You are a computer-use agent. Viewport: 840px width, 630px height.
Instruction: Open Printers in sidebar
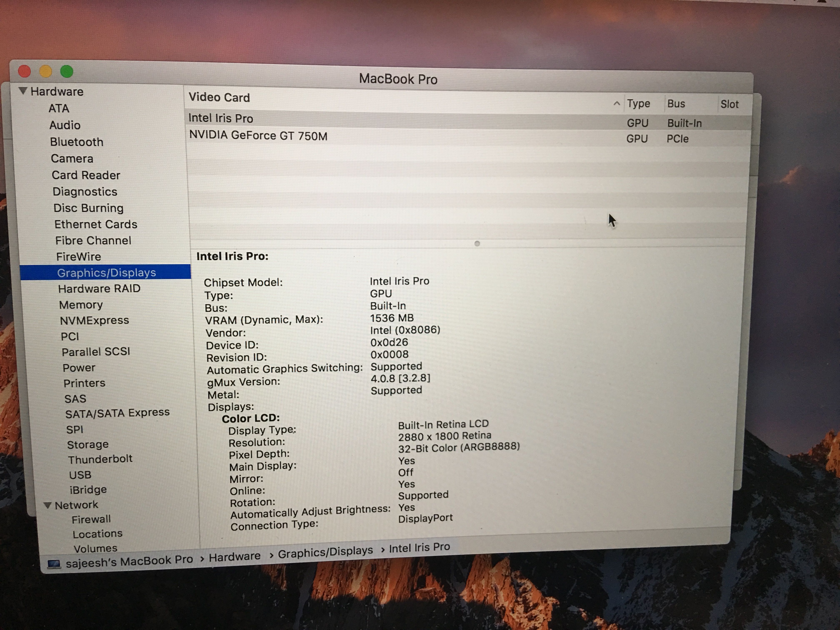click(x=84, y=383)
